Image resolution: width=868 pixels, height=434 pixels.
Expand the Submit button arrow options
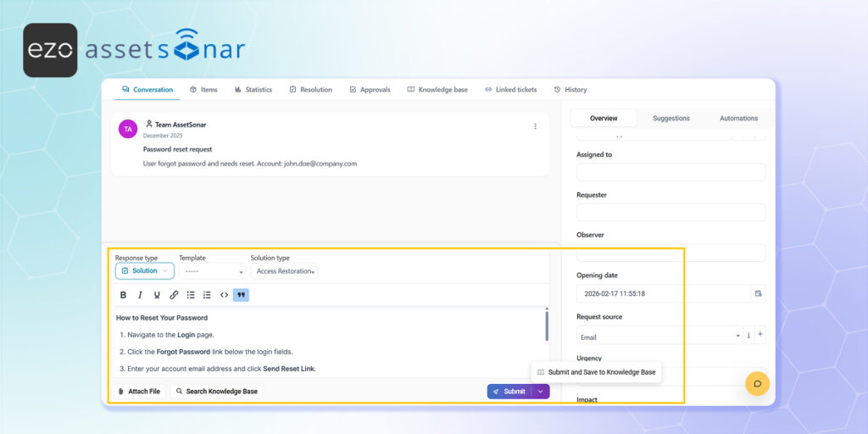541,392
